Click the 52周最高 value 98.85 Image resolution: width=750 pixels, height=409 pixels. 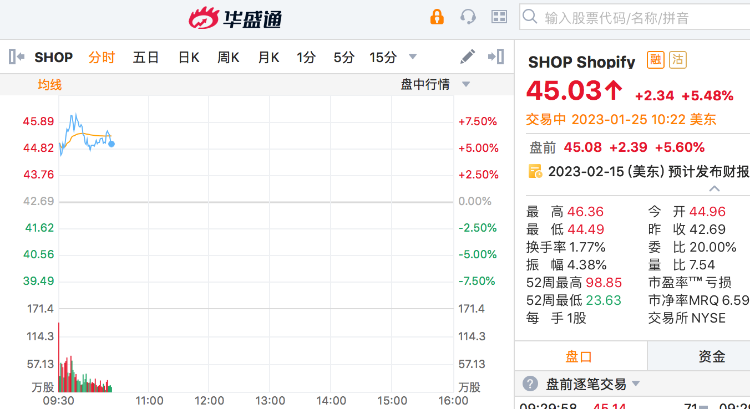point(604,283)
